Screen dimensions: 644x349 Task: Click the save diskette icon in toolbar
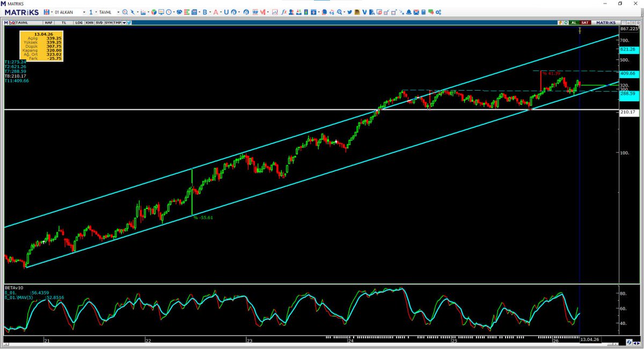(x=46, y=12)
